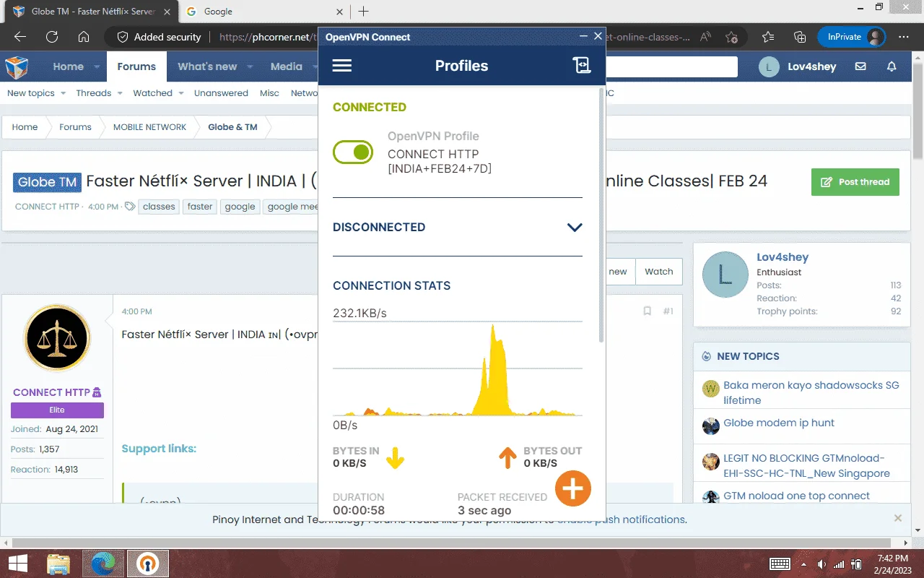Image resolution: width=924 pixels, height=578 pixels.
Task: Open Baka meron kayo shadowsocks SG topic
Action: (811, 392)
